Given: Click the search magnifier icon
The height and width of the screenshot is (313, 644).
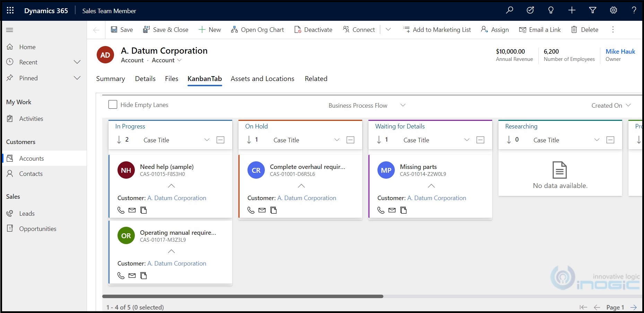Looking at the screenshot, I should (x=510, y=10).
